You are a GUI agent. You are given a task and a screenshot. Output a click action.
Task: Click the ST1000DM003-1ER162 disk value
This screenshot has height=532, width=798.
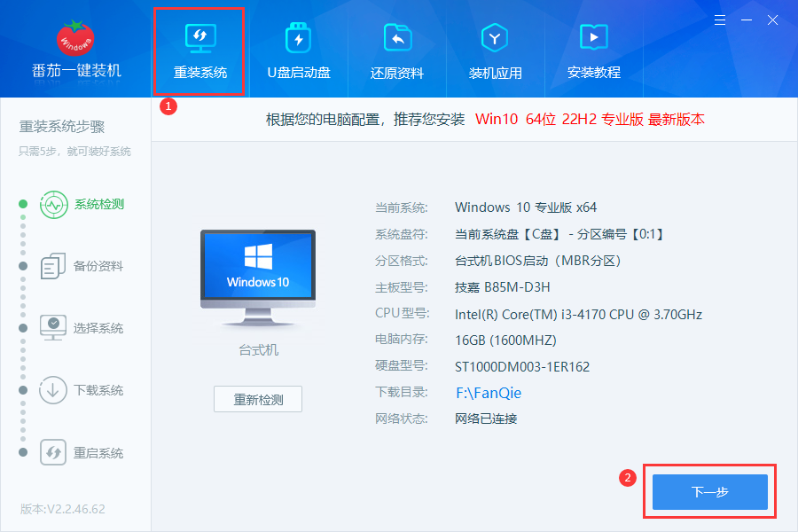pyautogui.click(x=522, y=367)
